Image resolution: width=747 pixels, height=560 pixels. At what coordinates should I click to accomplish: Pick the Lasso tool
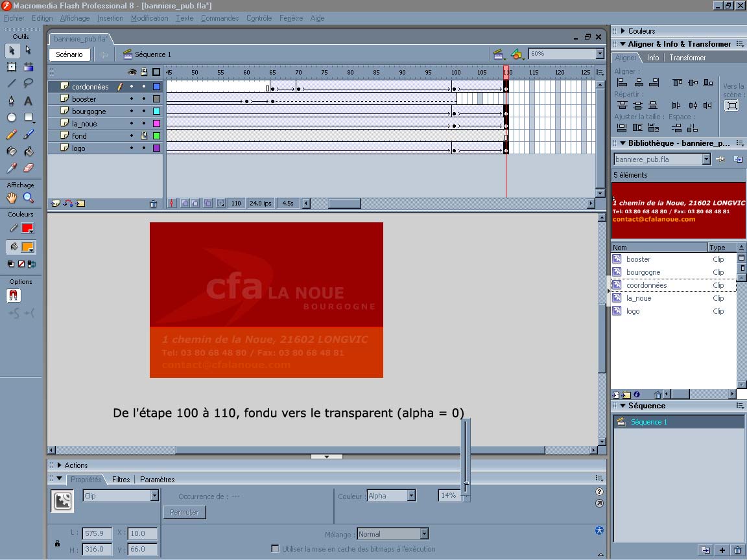click(29, 84)
